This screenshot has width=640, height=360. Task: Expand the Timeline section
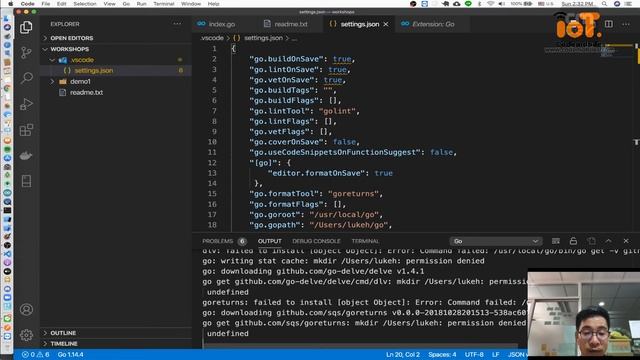pos(64,343)
